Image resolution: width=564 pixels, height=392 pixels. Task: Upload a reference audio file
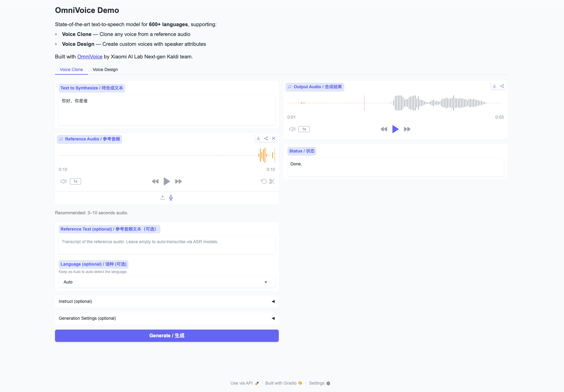point(163,198)
